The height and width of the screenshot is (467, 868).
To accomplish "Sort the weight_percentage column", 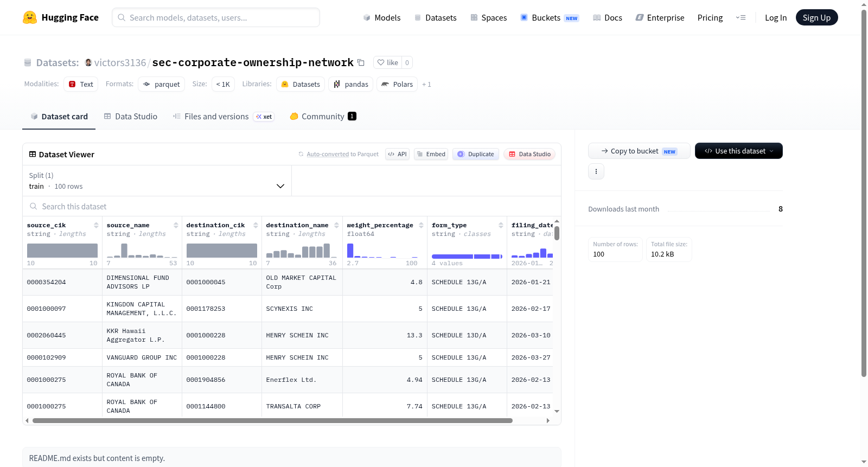I will pyautogui.click(x=421, y=225).
